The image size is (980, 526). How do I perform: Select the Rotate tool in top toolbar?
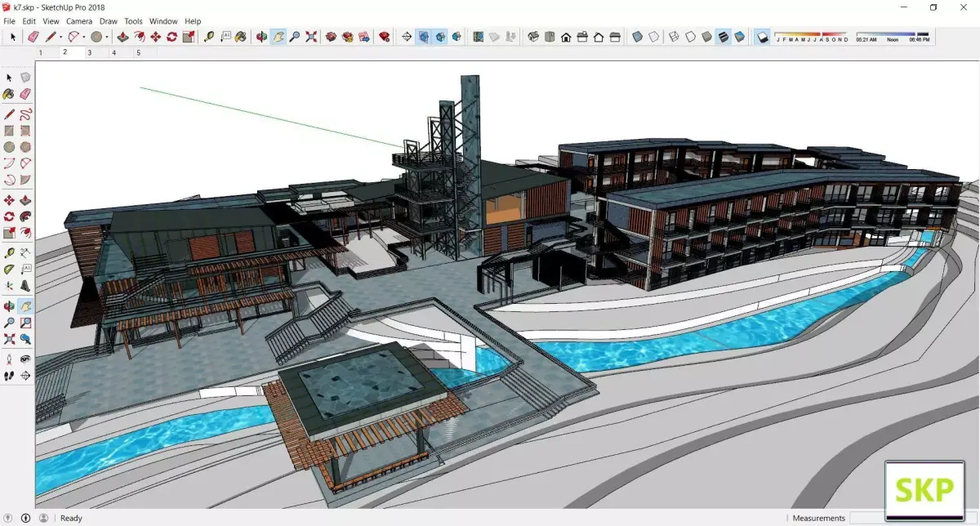pos(171,37)
